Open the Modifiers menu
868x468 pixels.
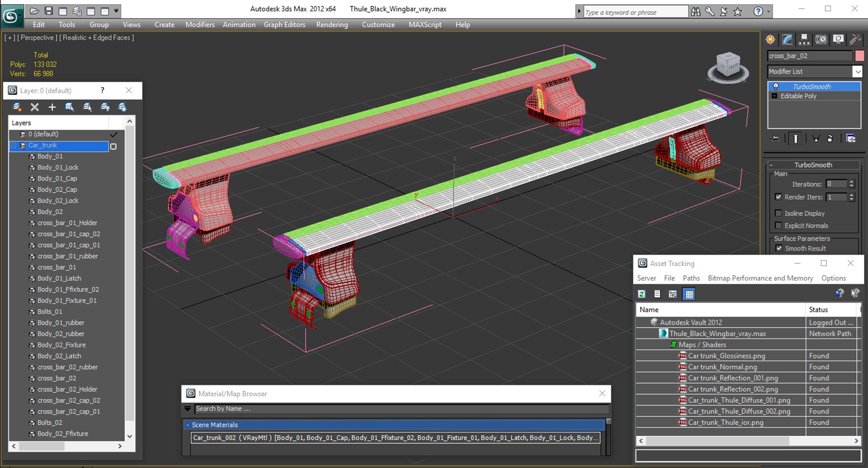(x=200, y=25)
